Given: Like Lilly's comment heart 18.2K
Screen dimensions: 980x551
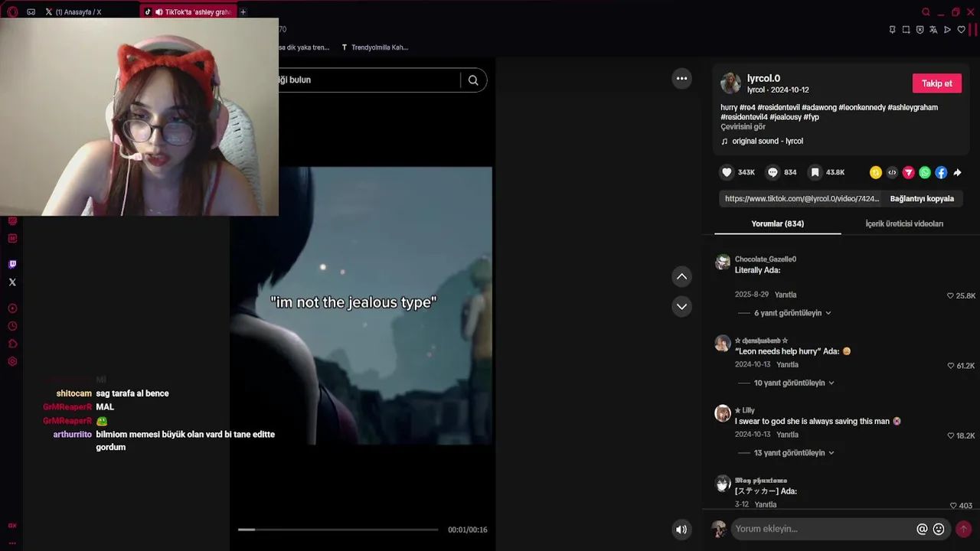Looking at the screenshot, I should click(951, 435).
